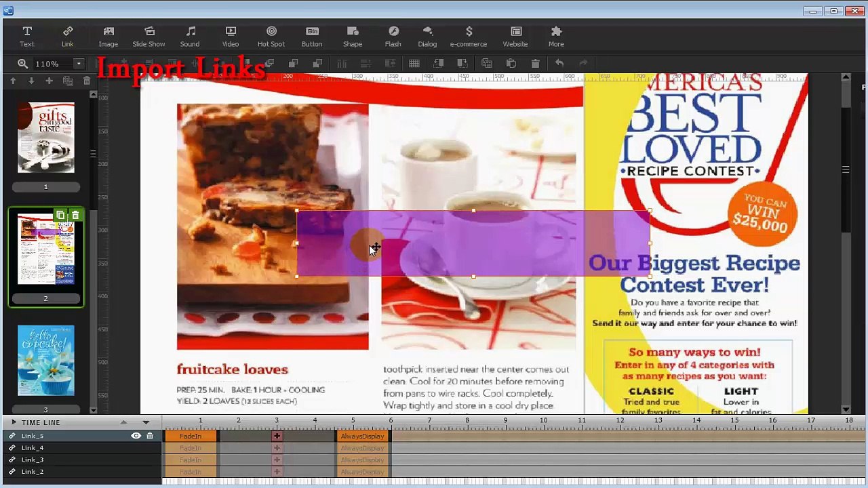Insert a Sound element

[x=190, y=37]
